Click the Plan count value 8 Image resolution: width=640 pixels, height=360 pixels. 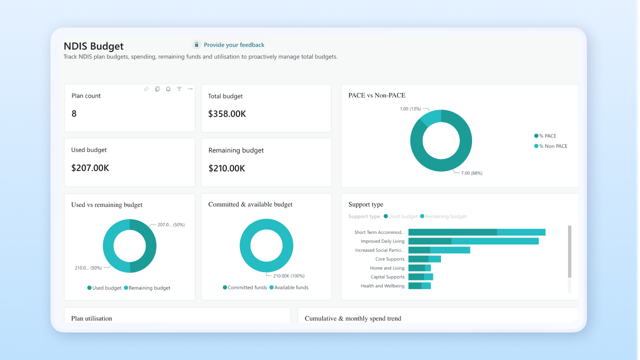74,113
